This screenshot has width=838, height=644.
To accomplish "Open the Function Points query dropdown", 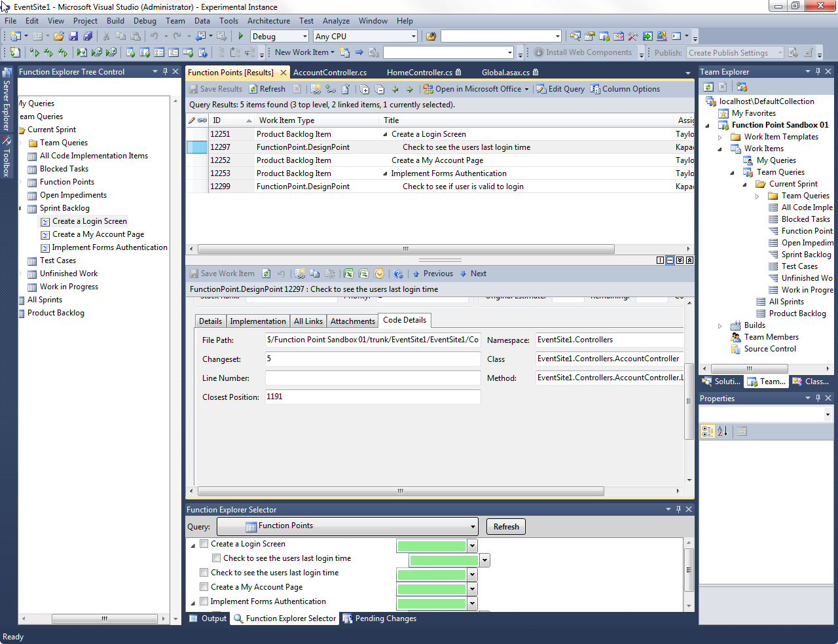I will coord(473,526).
